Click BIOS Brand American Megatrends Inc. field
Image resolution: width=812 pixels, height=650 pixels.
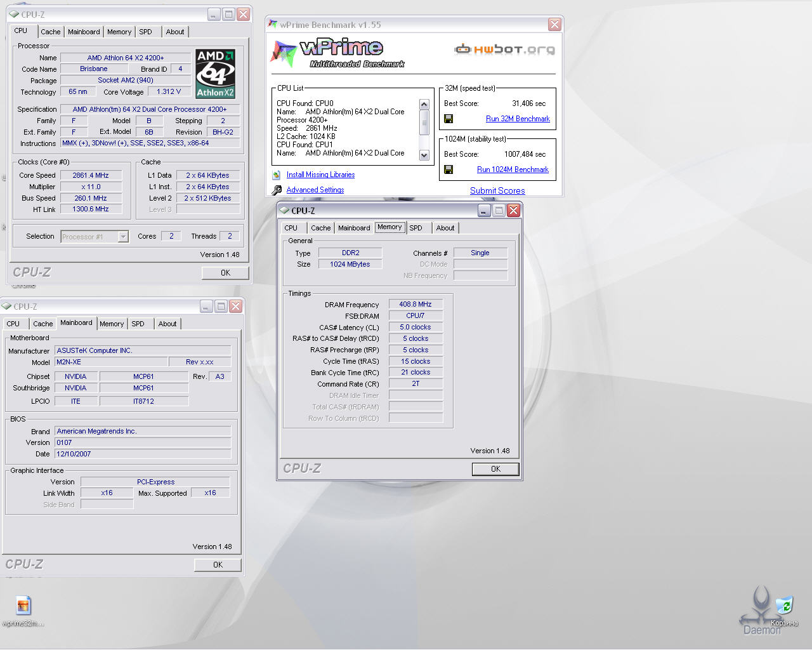(x=143, y=431)
